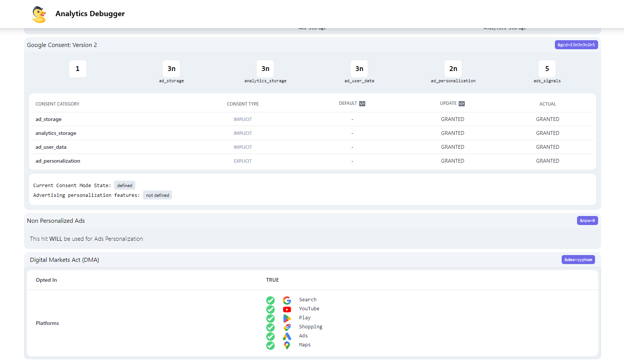Click the Google Ads platform icon
The image size is (624, 364).
click(287, 336)
